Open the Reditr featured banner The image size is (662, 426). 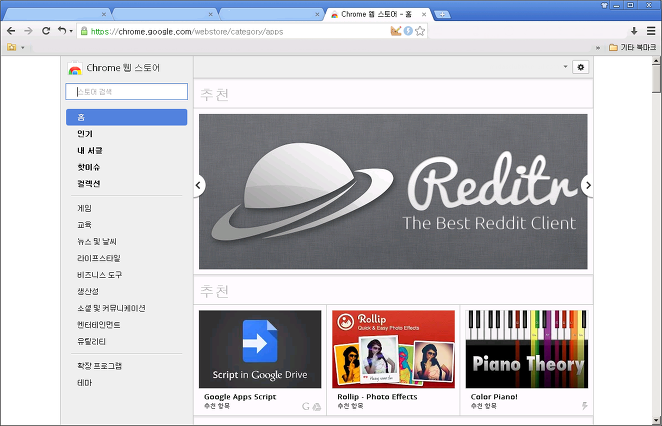(393, 191)
